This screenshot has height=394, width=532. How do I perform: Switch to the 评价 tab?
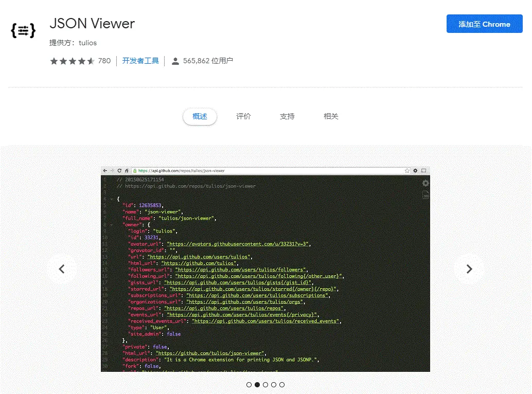[243, 116]
